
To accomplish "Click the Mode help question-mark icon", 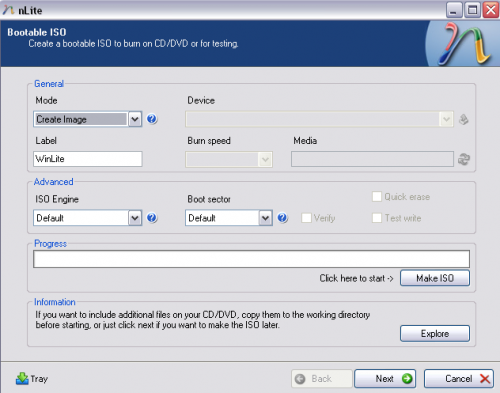I will [x=152, y=119].
